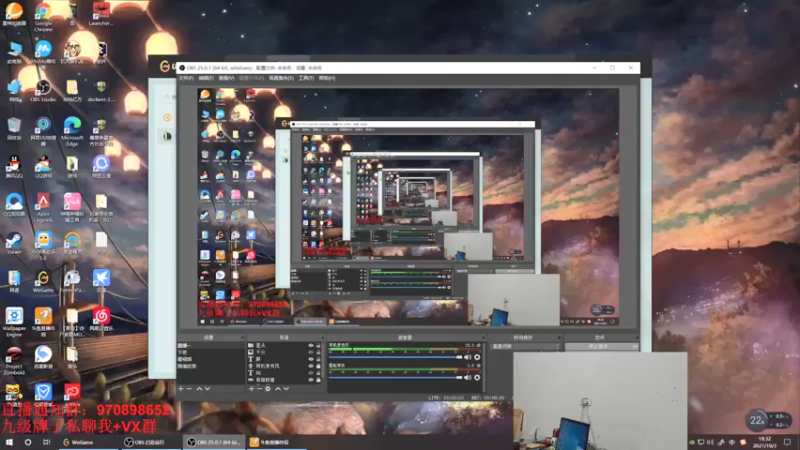Open Steam desktop shortcut
Image resolution: width=800 pixels, height=450 pixels.
(14, 243)
